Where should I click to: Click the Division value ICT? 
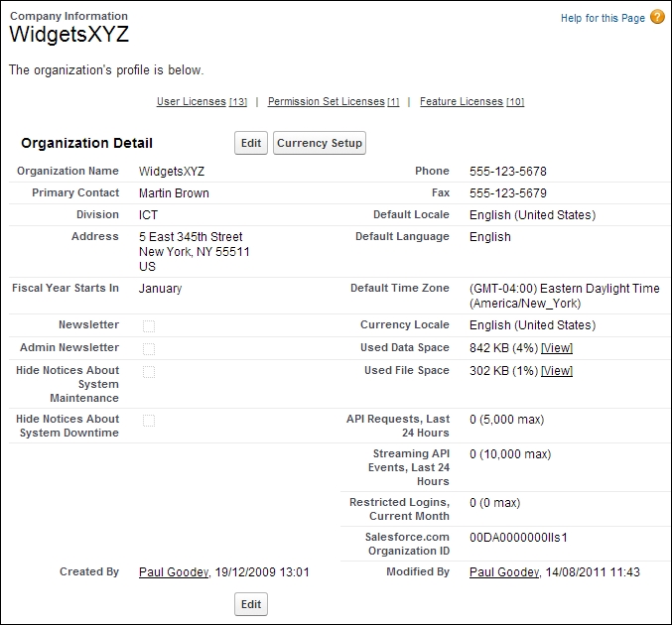coord(148,215)
